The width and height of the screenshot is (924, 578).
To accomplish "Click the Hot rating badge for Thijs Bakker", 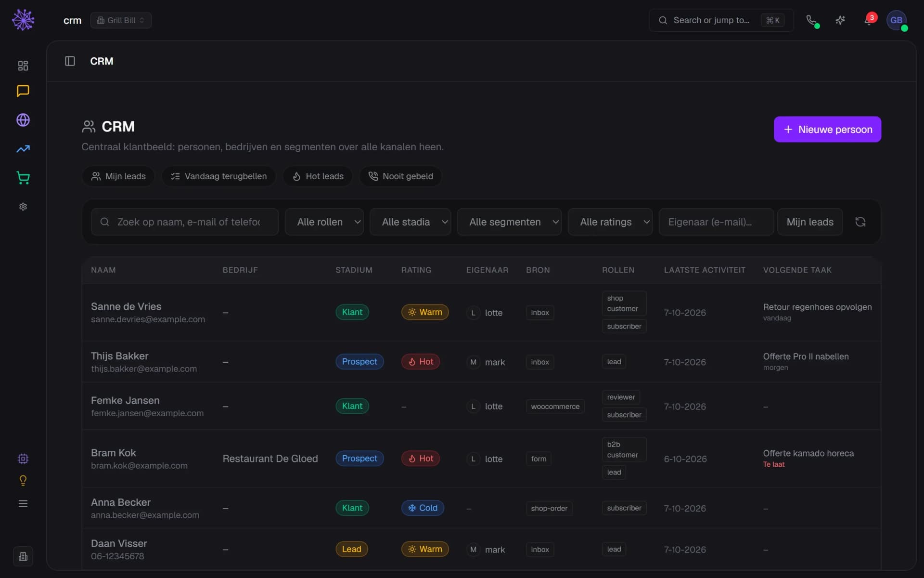I will (421, 362).
